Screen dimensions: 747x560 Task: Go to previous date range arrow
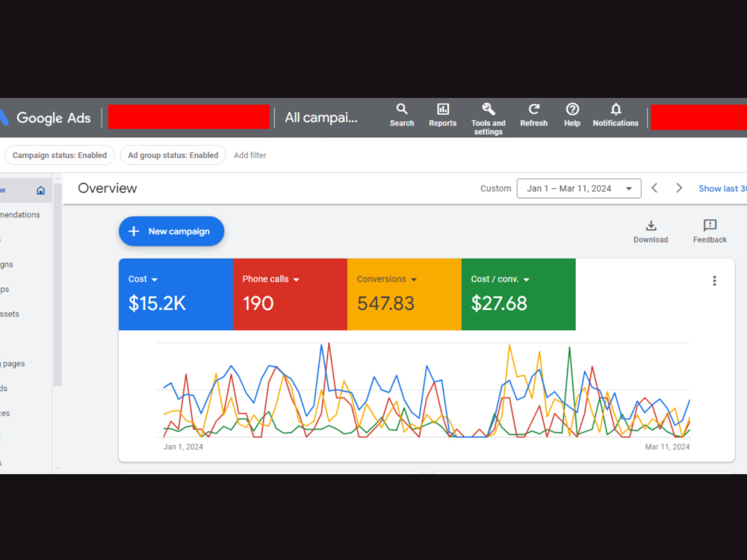(x=654, y=188)
